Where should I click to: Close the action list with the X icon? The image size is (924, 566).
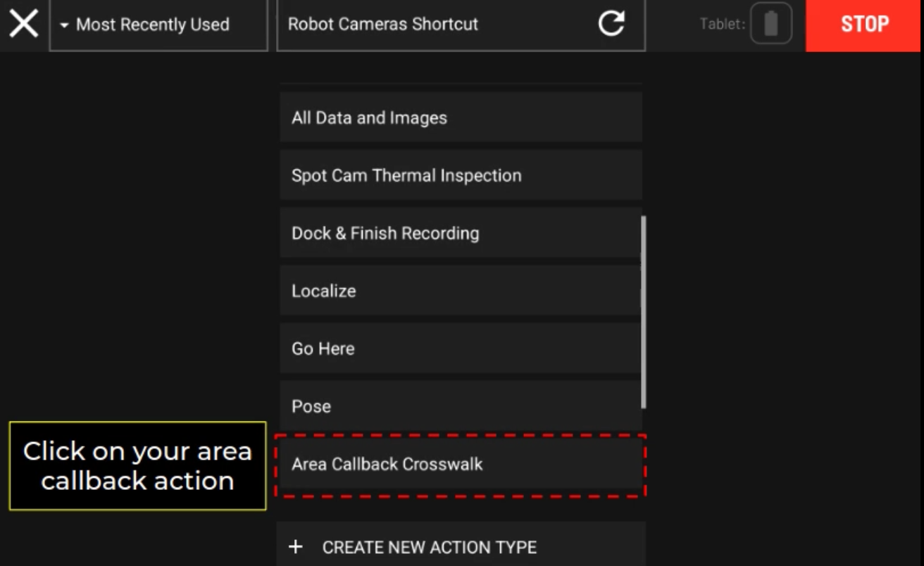(24, 25)
